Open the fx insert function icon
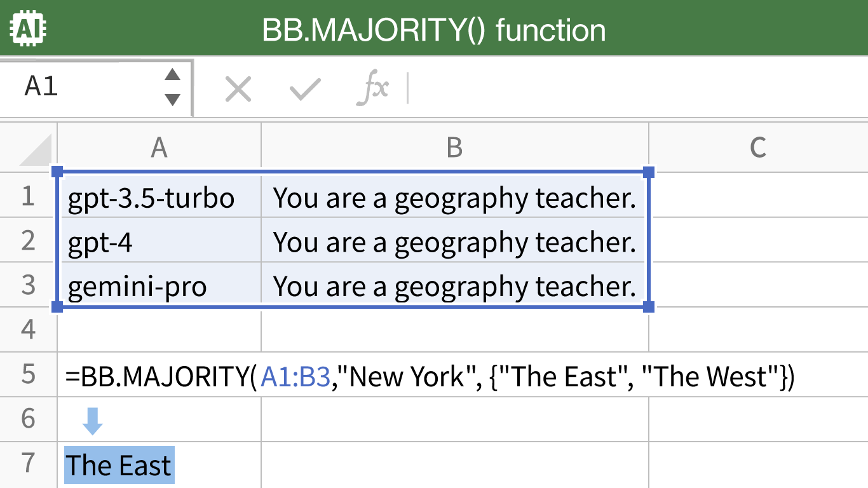Screen dimensions: 868x488 372,89
